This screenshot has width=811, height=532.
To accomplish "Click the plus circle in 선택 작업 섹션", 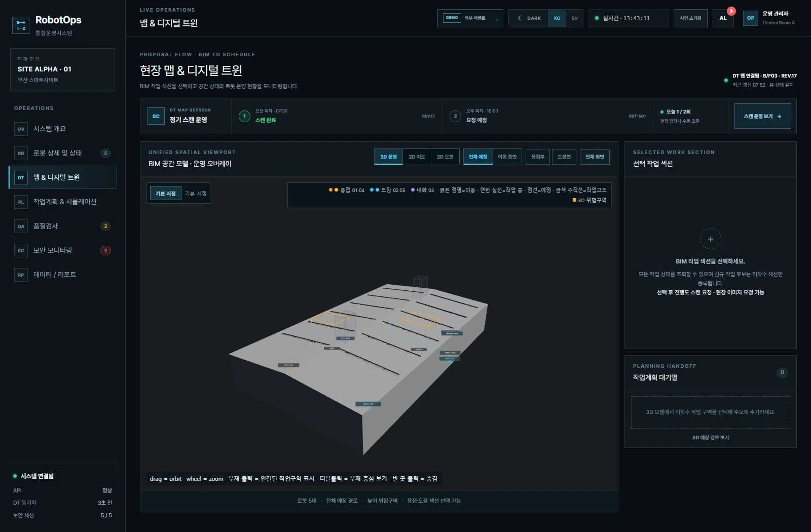I will (710, 239).
